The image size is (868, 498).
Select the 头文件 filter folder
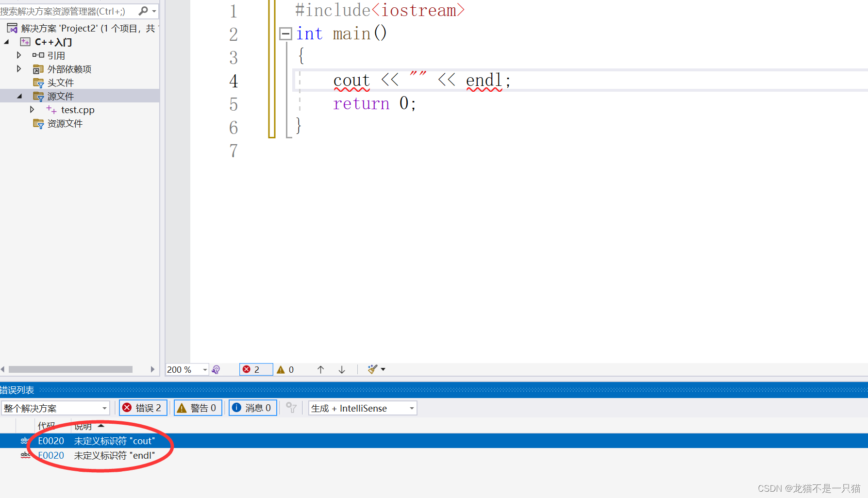[61, 83]
